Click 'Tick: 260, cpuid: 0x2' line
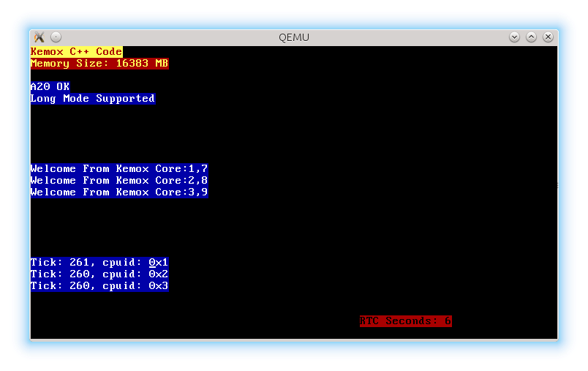Viewport: 588px width, 371px height. [x=99, y=274]
